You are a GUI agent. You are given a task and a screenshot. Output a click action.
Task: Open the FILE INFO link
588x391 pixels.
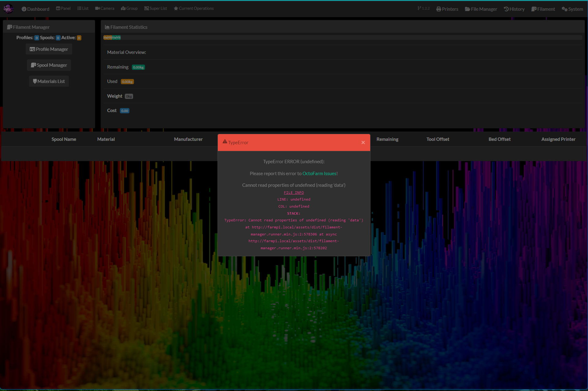point(293,192)
